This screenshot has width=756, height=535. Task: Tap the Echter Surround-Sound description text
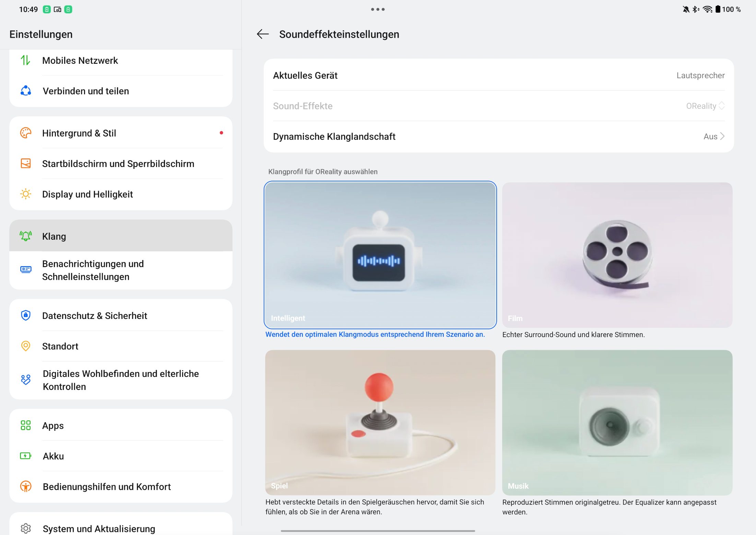pyautogui.click(x=574, y=334)
